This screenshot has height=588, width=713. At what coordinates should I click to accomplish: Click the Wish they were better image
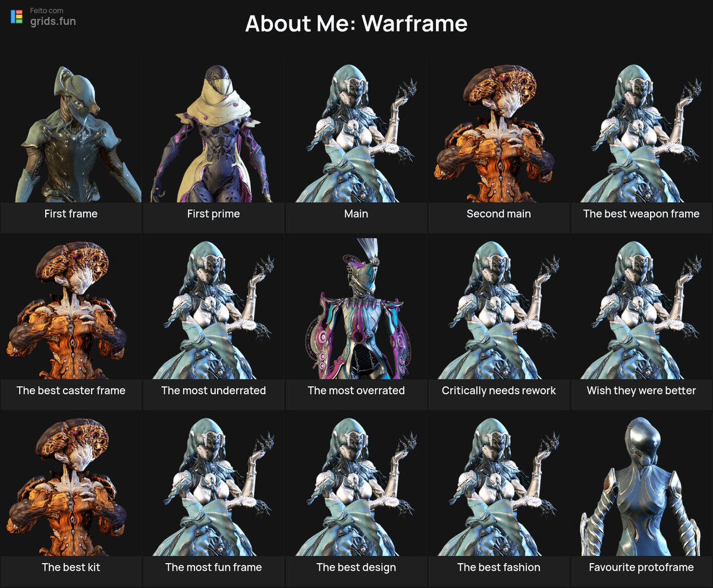point(641,308)
